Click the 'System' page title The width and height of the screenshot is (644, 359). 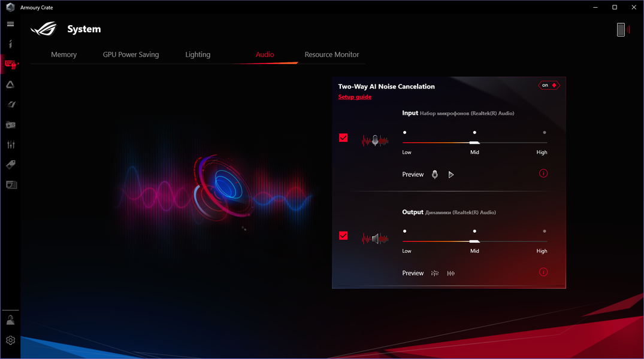tap(84, 29)
